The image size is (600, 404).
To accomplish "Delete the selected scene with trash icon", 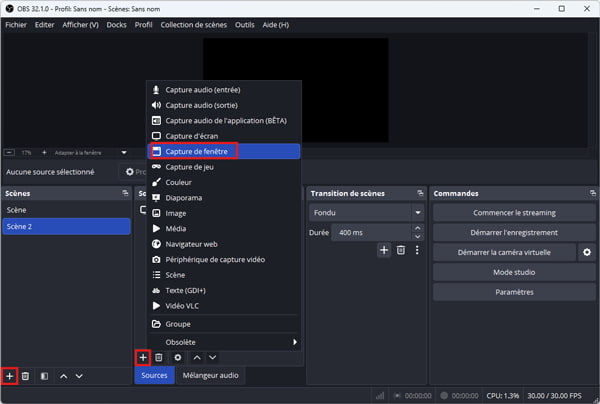I will (x=26, y=376).
